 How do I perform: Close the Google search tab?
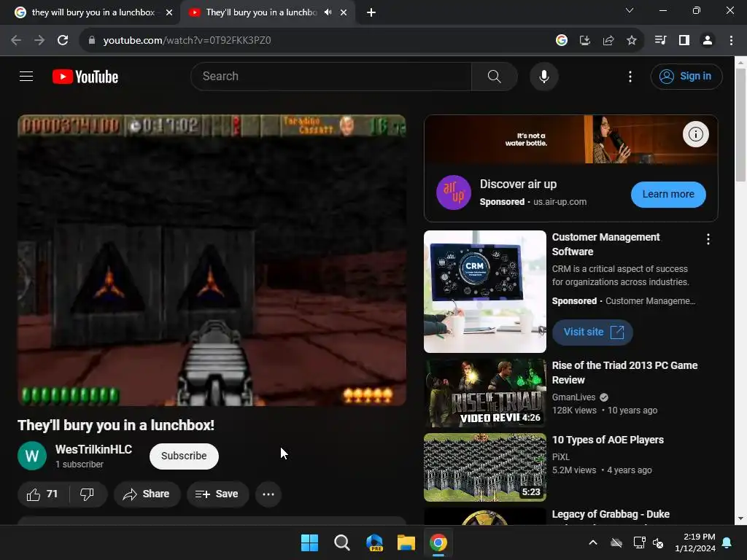[169, 12]
